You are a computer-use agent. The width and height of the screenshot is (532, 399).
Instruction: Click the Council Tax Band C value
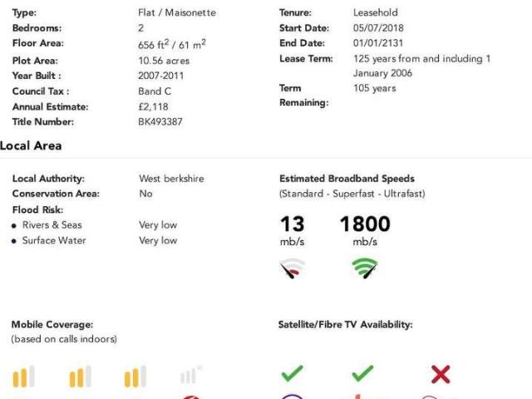(x=155, y=91)
